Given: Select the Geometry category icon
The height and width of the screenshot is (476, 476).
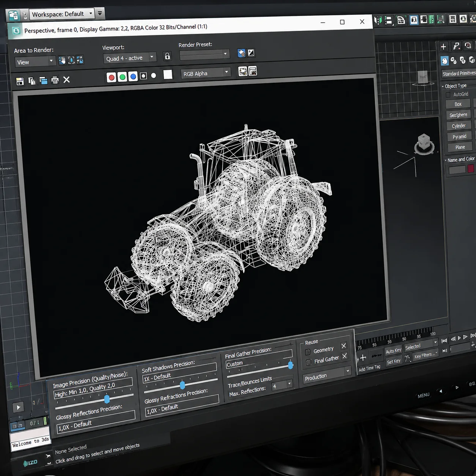Looking at the screenshot, I should pyautogui.click(x=444, y=60).
